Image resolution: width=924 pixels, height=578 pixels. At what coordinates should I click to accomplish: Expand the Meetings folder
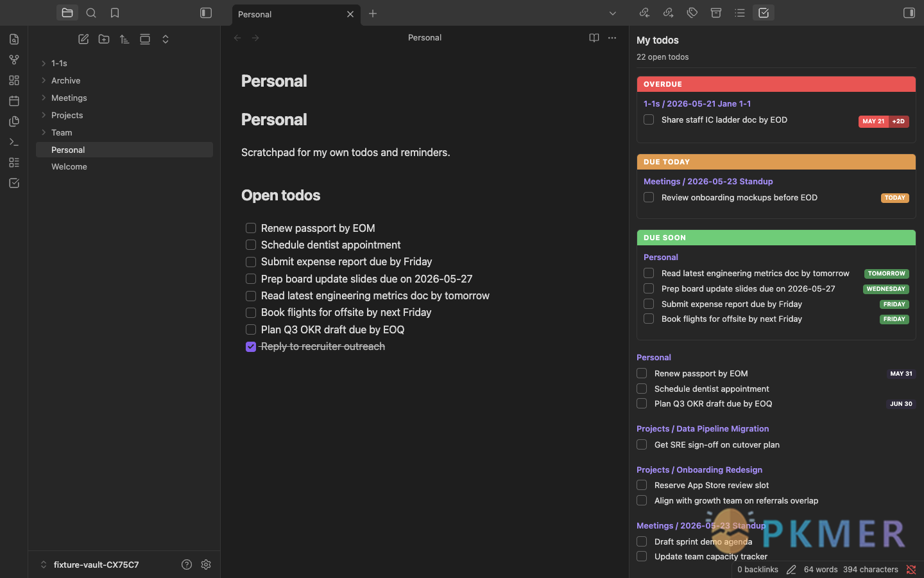point(44,98)
